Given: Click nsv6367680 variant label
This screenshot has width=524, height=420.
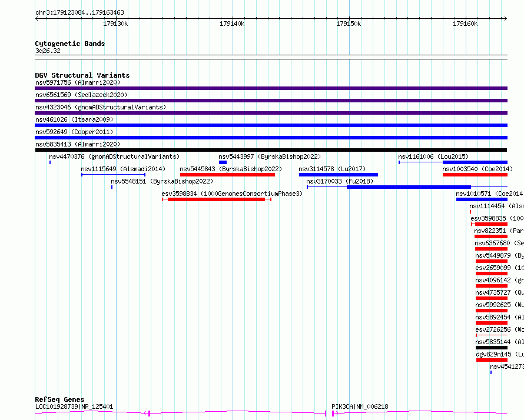Looking at the screenshot, I should [x=499, y=243].
